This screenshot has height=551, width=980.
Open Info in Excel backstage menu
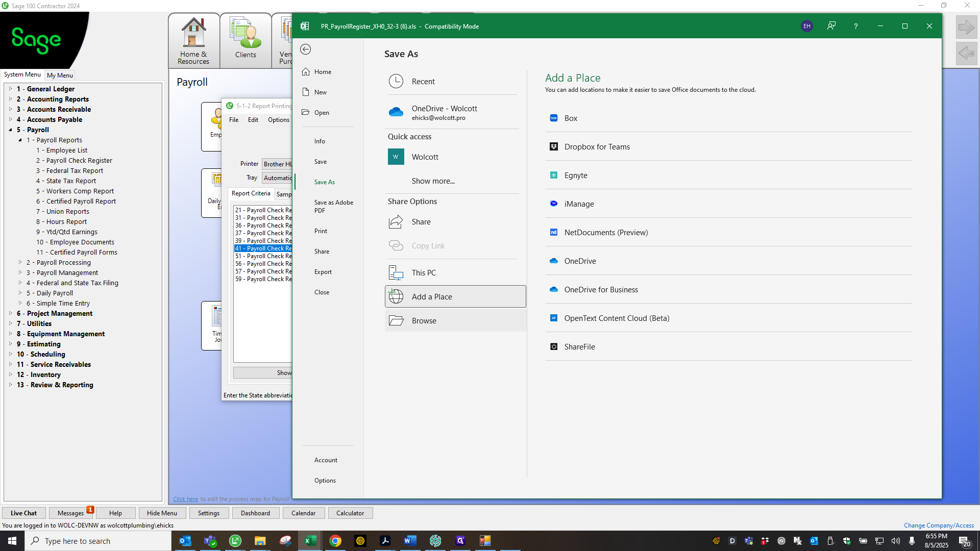(320, 141)
